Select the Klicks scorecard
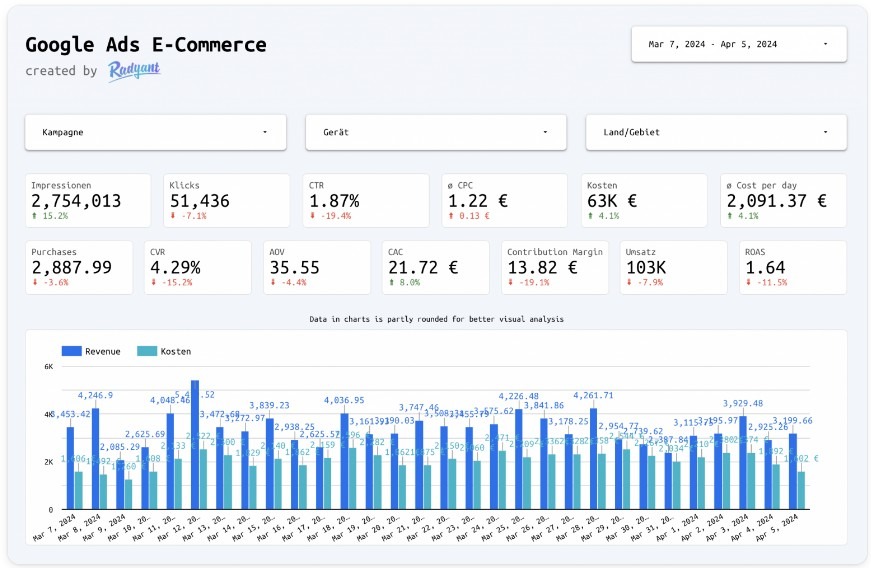871x568 pixels. [x=226, y=200]
